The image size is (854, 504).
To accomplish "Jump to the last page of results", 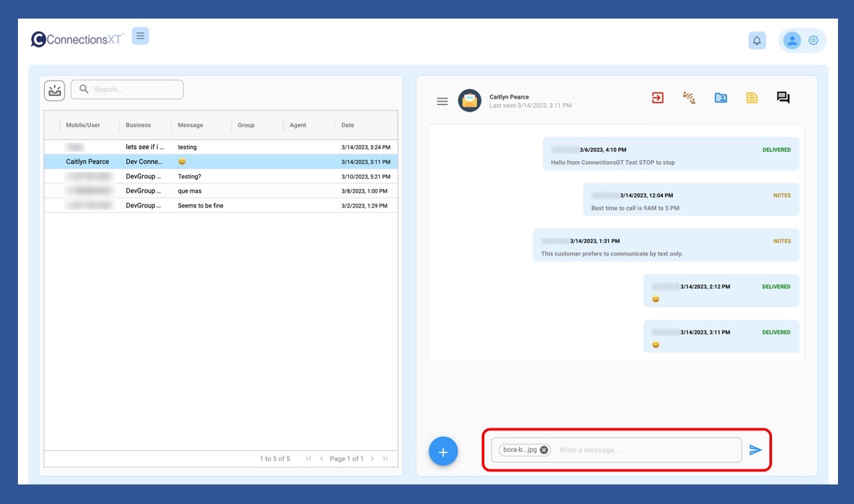I will point(385,459).
